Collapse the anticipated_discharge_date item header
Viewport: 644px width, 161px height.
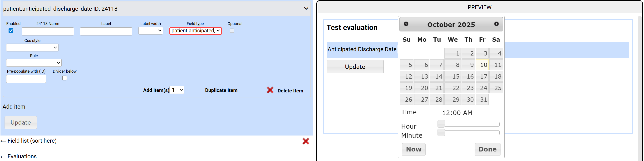(306, 9)
